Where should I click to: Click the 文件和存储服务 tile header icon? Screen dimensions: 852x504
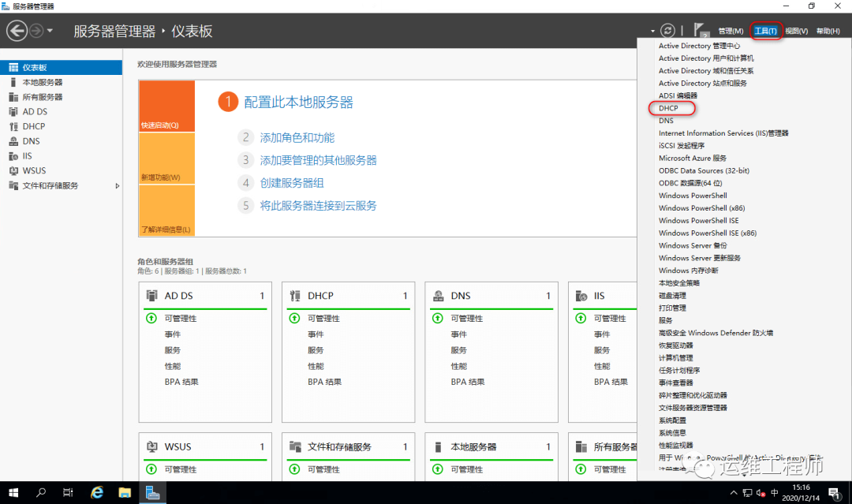pos(295,446)
